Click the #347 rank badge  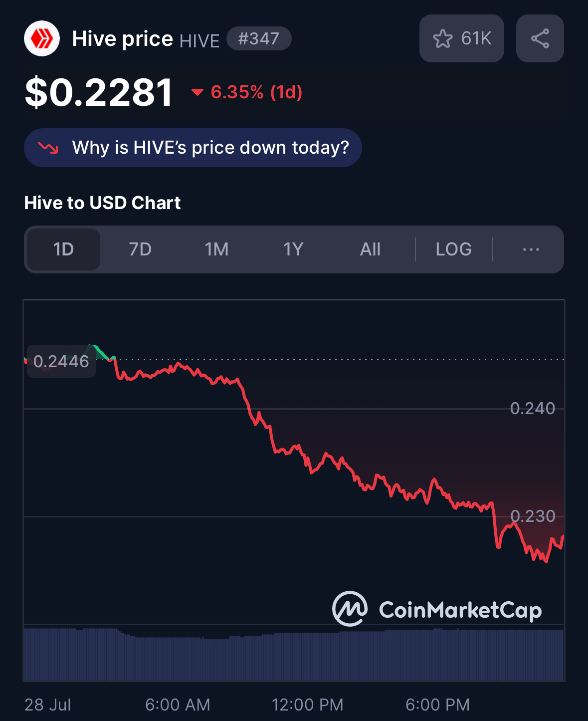click(x=259, y=38)
